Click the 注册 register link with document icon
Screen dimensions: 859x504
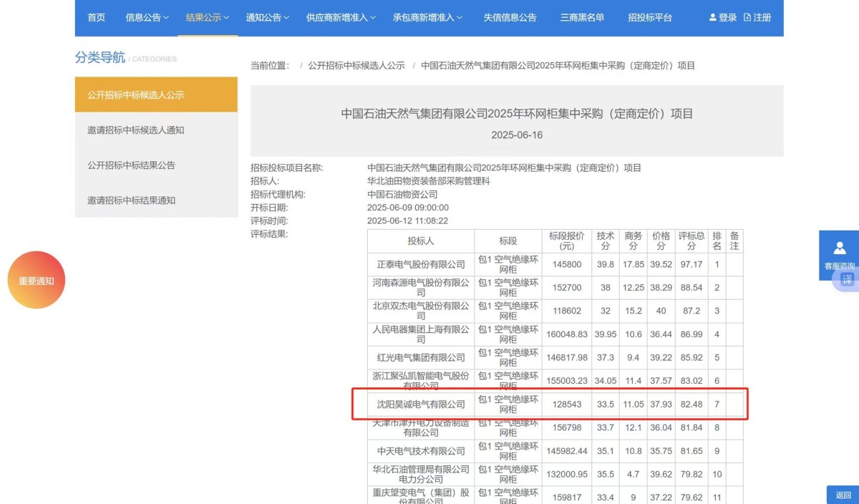757,17
